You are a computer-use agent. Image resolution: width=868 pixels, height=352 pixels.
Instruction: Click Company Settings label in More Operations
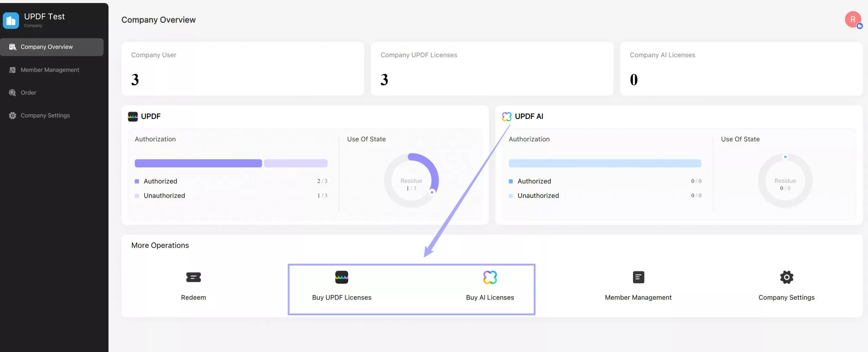pyautogui.click(x=786, y=297)
